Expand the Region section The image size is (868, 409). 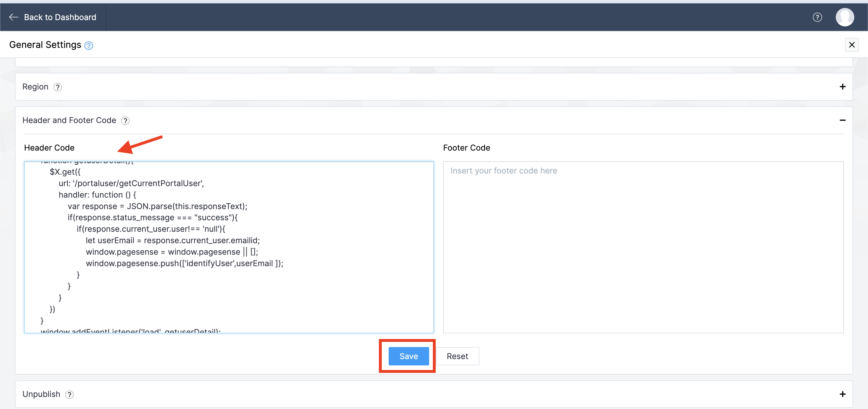pos(842,87)
